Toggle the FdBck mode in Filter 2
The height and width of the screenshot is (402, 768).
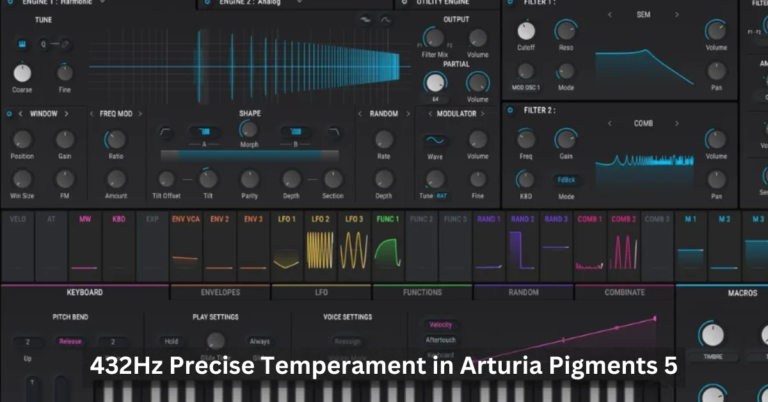(566, 180)
